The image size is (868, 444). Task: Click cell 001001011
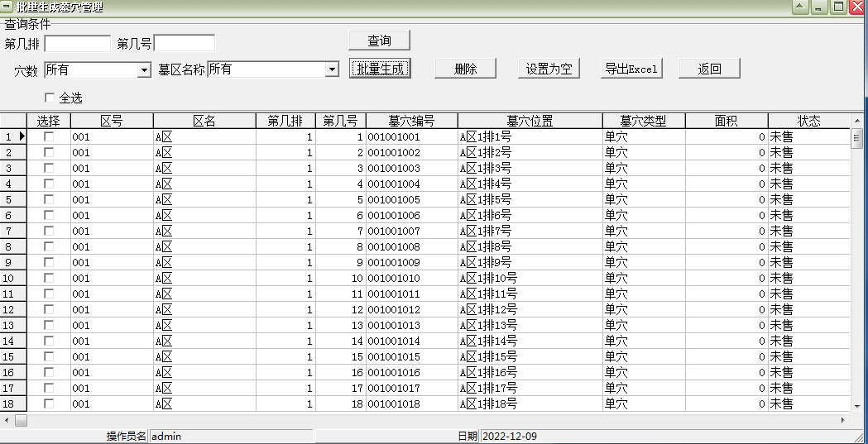tap(412, 294)
